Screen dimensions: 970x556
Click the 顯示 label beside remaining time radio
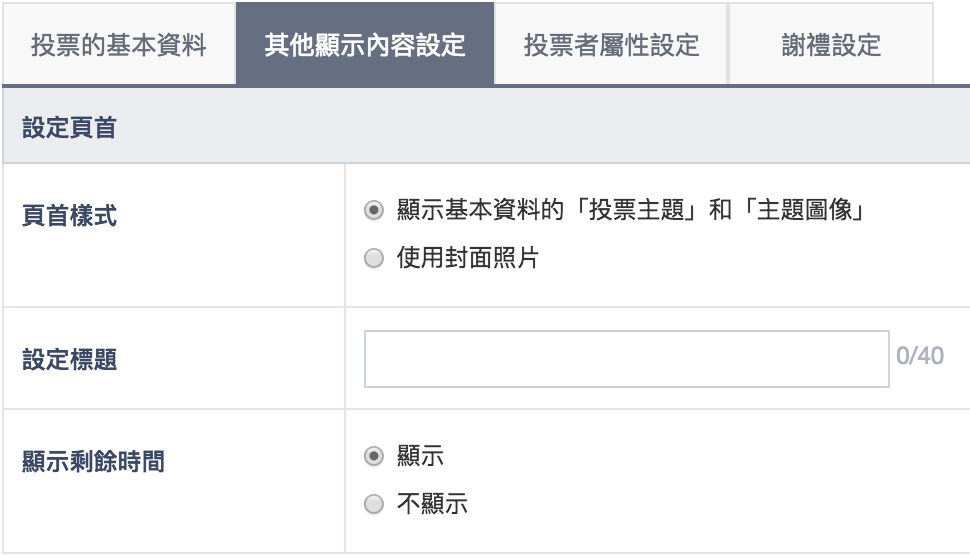[420, 457]
